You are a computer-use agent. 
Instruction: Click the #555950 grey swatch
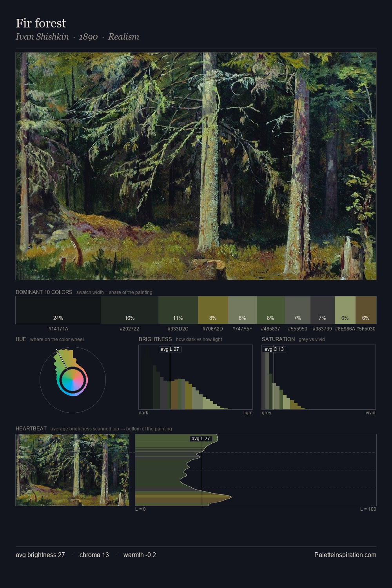tap(298, 310)
